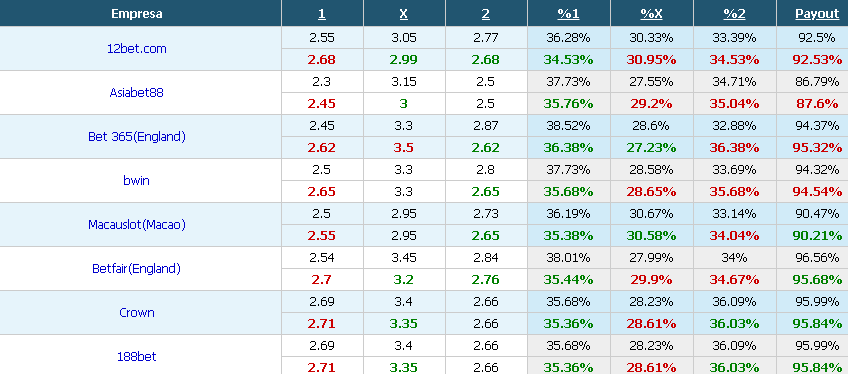Sort by the 1 column header
The width and height of the screenshot is (848, 374).
322,14
